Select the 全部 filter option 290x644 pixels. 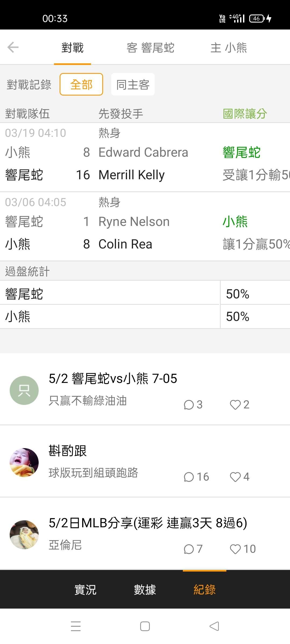click(81, 84)
